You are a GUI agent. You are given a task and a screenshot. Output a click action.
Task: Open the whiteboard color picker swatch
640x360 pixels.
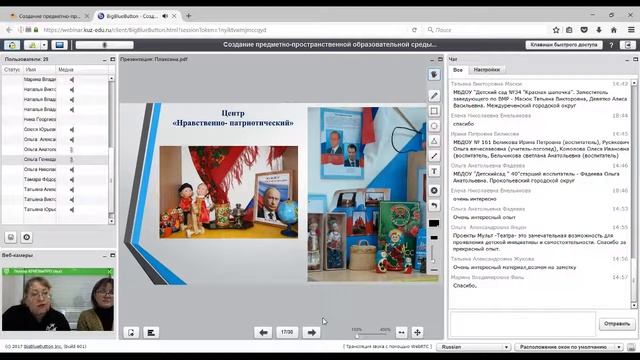(x=434, y=223)
